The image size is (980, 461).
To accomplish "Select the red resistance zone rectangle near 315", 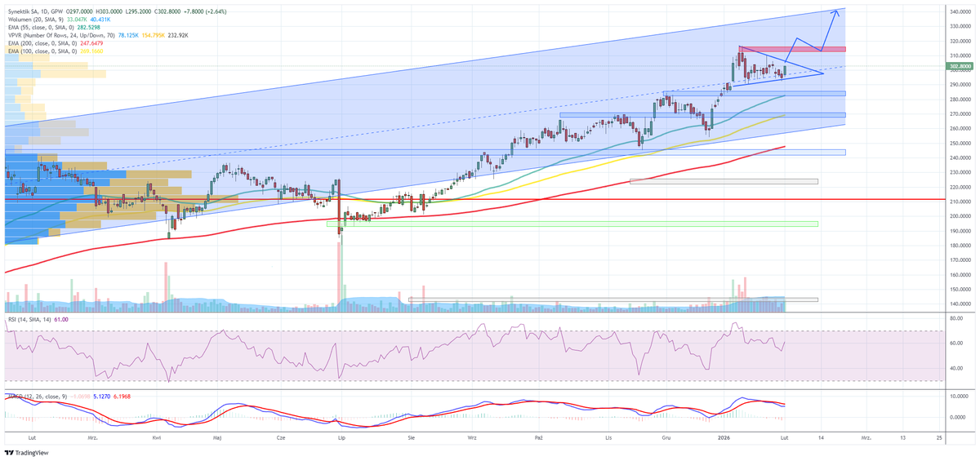I will (x=791, y=49).
